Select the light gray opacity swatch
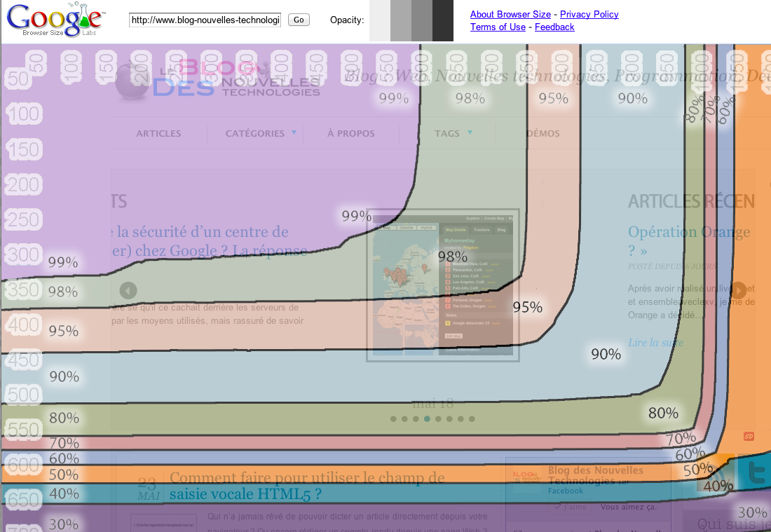 (x=401, y=20)
